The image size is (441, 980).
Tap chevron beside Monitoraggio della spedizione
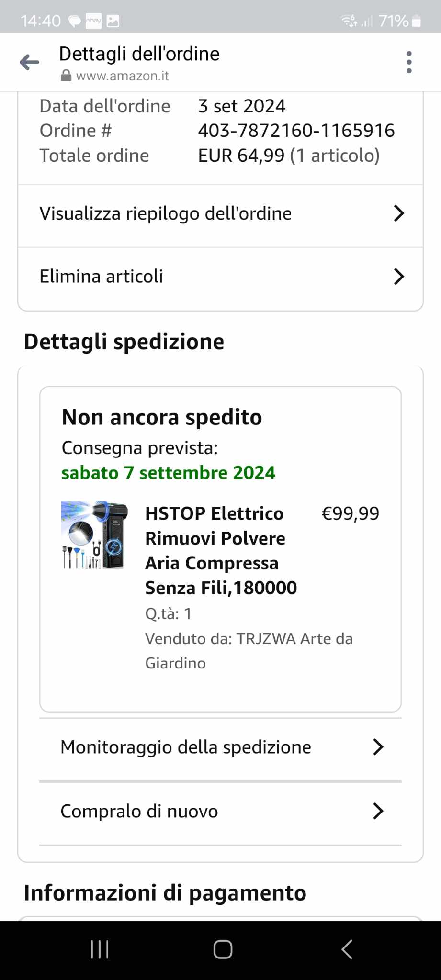[x=378, y=747]
